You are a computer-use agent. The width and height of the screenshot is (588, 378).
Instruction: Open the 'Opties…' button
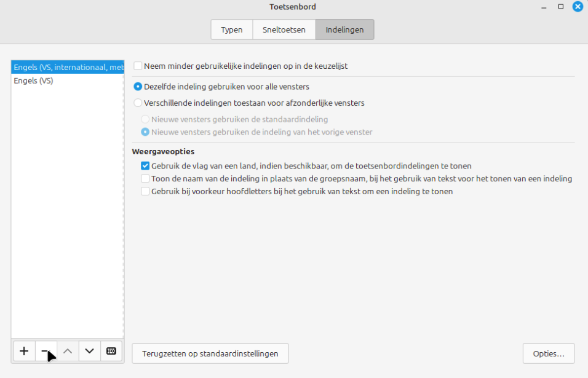[x=549, y=353]
